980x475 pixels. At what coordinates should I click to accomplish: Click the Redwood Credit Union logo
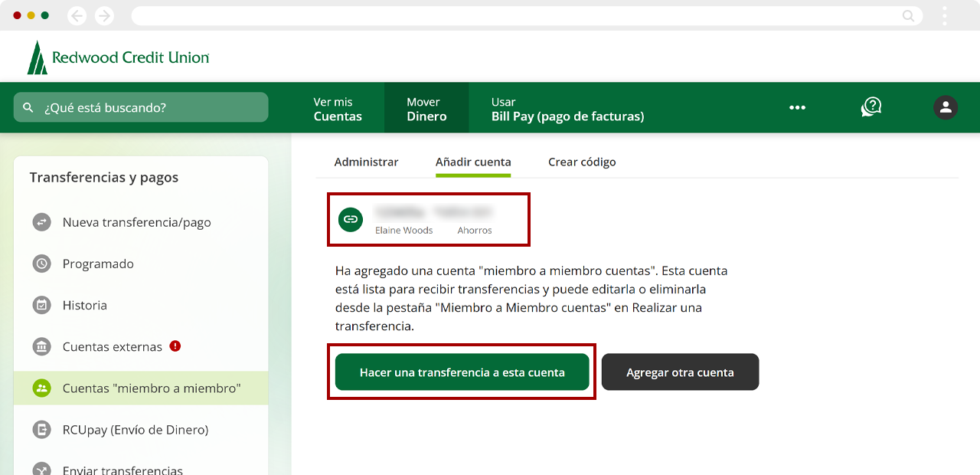click(x=118, y=57)
